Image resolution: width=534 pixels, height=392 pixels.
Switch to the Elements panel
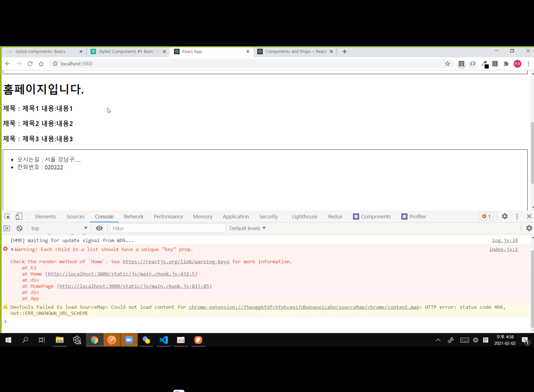point(46,216)
